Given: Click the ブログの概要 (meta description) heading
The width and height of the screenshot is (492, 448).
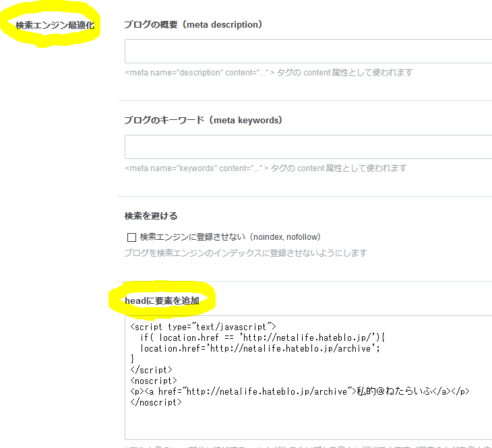Looking at the screenshot, I should pos(193,24).
